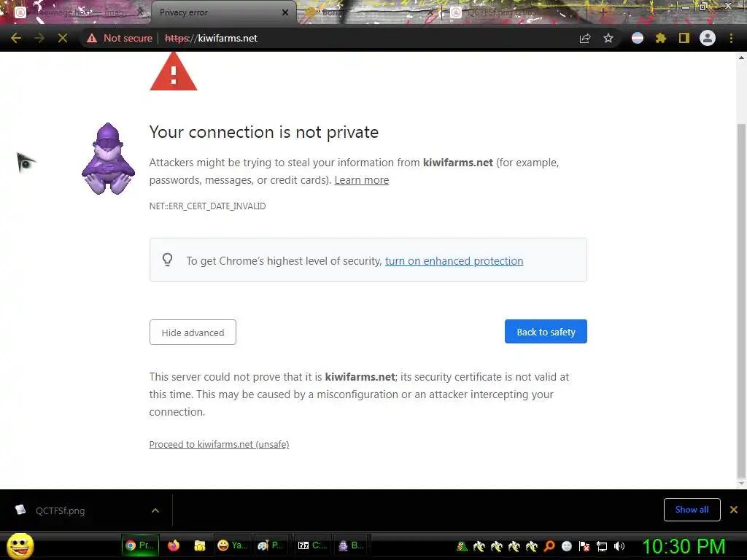The width and height of the screenshot is (747, 560).
Task: Open the Chrome profile avatar menu
Action: pos(708,38)
